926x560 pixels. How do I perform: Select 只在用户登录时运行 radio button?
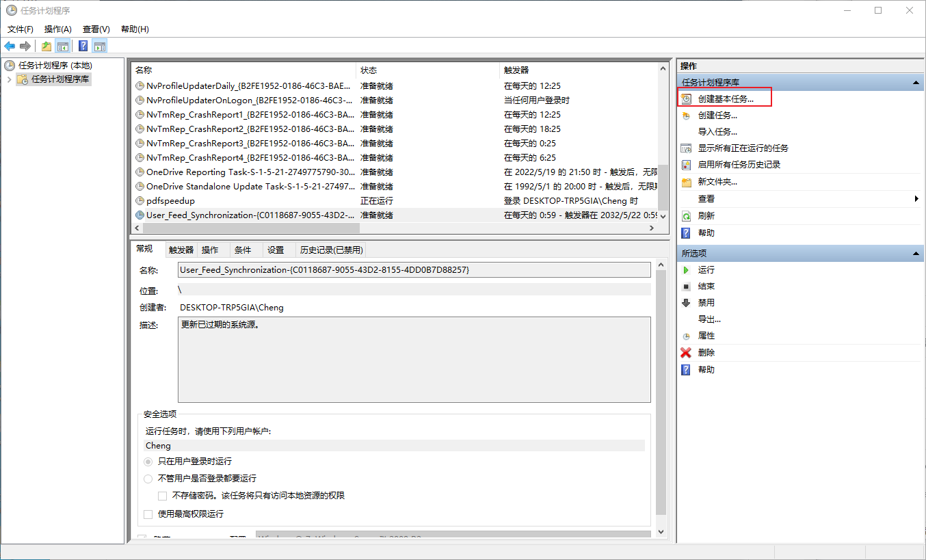pos(148,462)
